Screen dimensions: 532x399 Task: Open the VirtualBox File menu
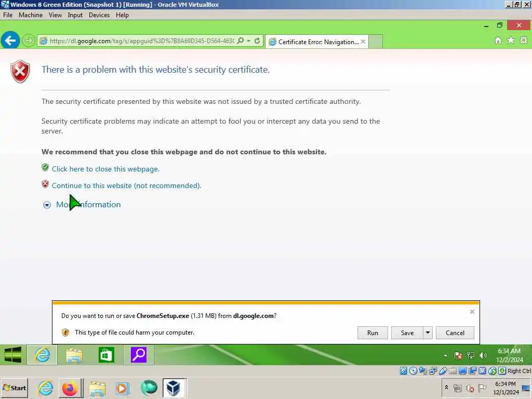(7, 15)
